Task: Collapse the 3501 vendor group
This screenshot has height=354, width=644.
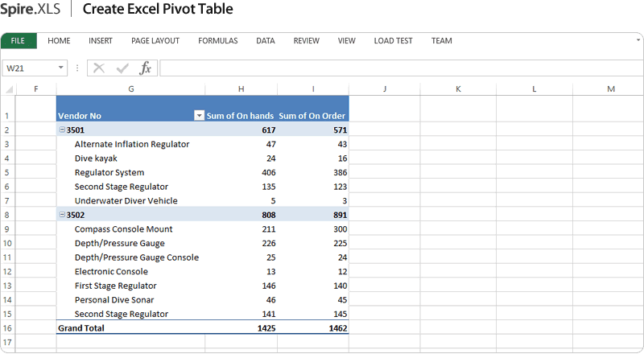Action: click(x=62, y=130)
